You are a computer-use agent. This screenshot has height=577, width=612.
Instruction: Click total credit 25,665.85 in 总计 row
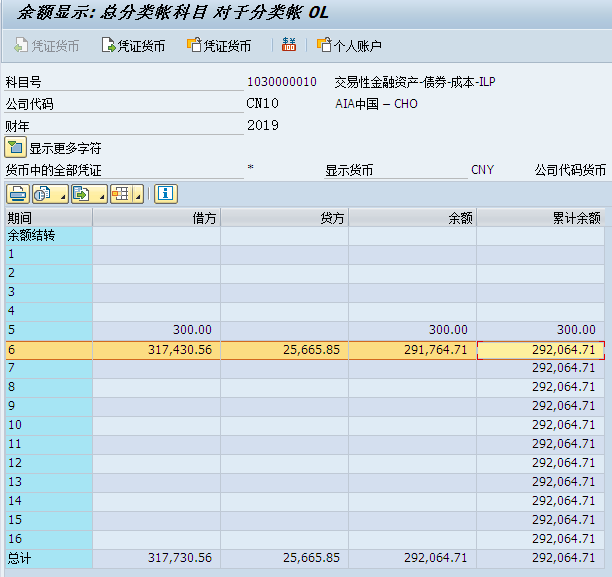click(311, 558)
